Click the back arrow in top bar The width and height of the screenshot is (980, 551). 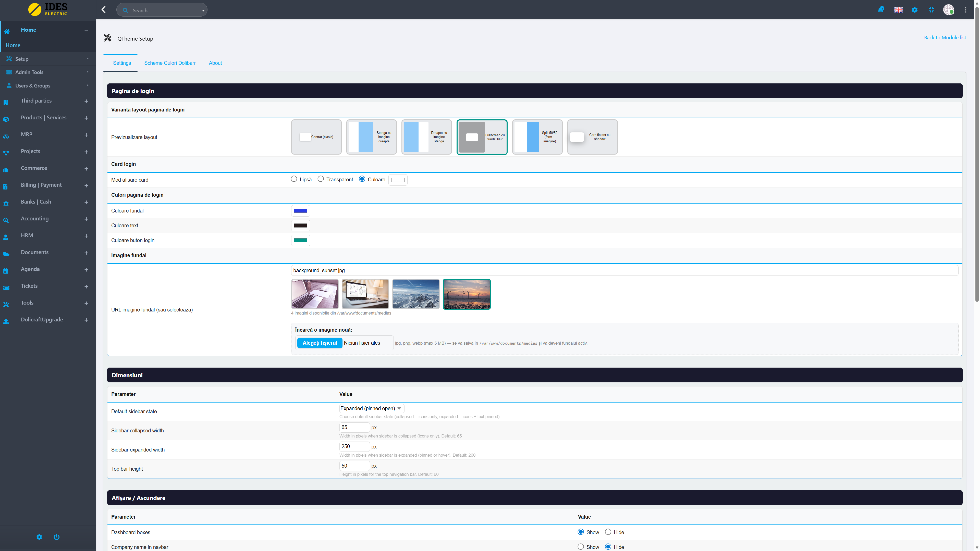pos(103,10)
